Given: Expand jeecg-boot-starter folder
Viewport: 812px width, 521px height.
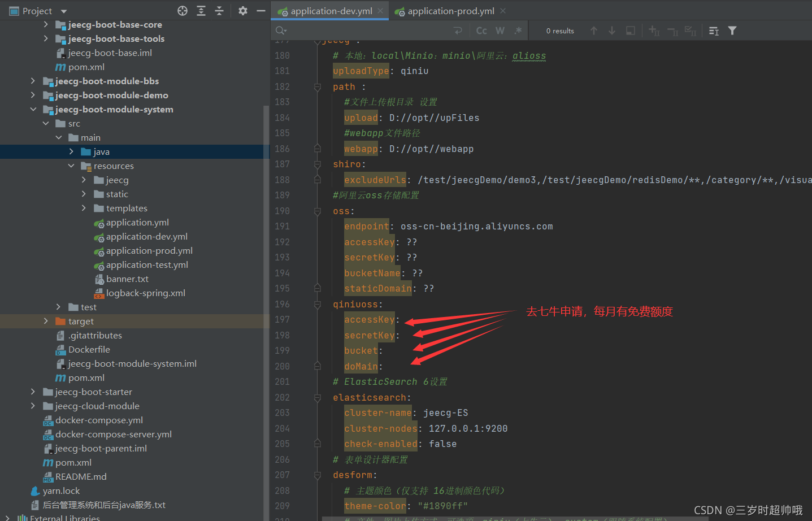Looking at the screenshot, I should click(33, 392).
